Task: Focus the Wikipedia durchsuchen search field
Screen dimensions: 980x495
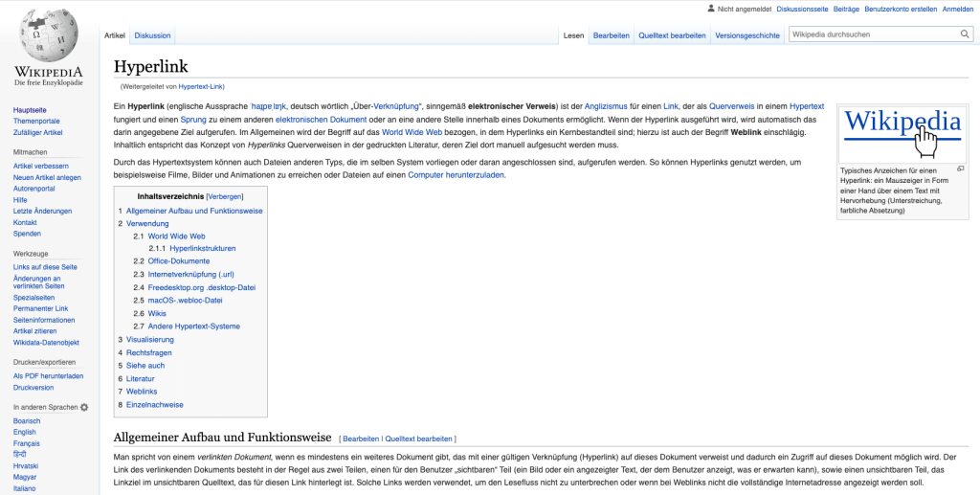Action: [871, 34]
